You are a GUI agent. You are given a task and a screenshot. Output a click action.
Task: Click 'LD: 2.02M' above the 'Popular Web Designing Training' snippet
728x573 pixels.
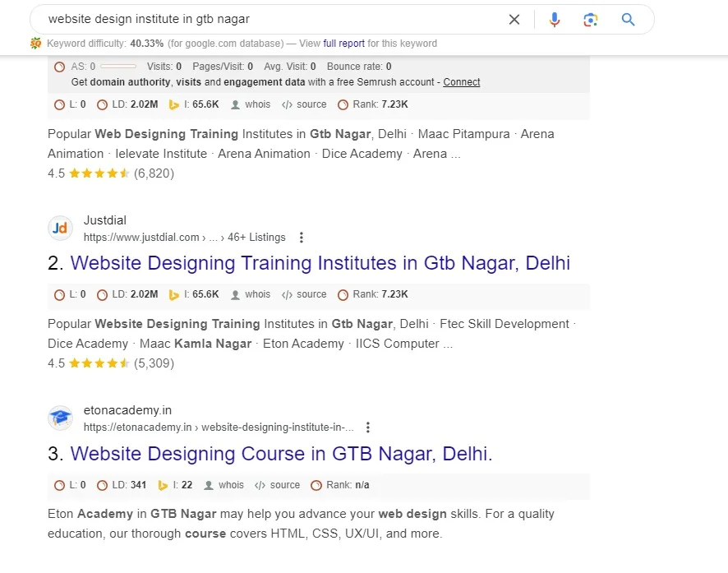pos(127,104)
